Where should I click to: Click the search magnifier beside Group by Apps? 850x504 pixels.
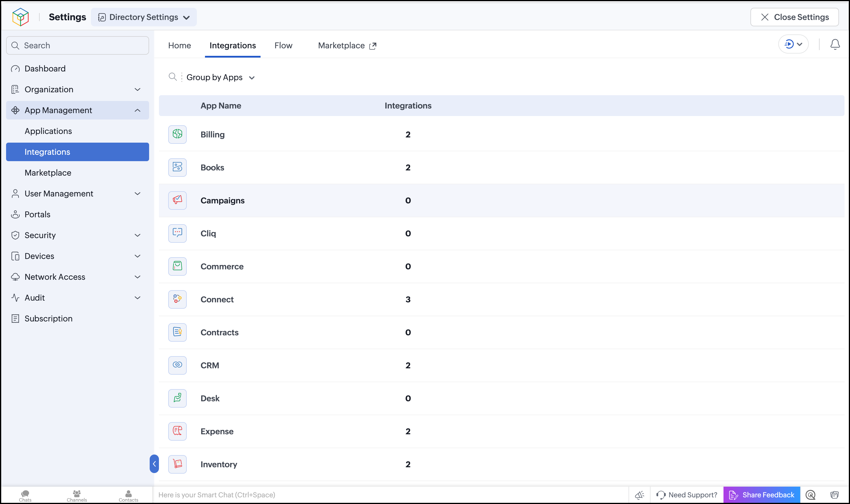[173, 77]
